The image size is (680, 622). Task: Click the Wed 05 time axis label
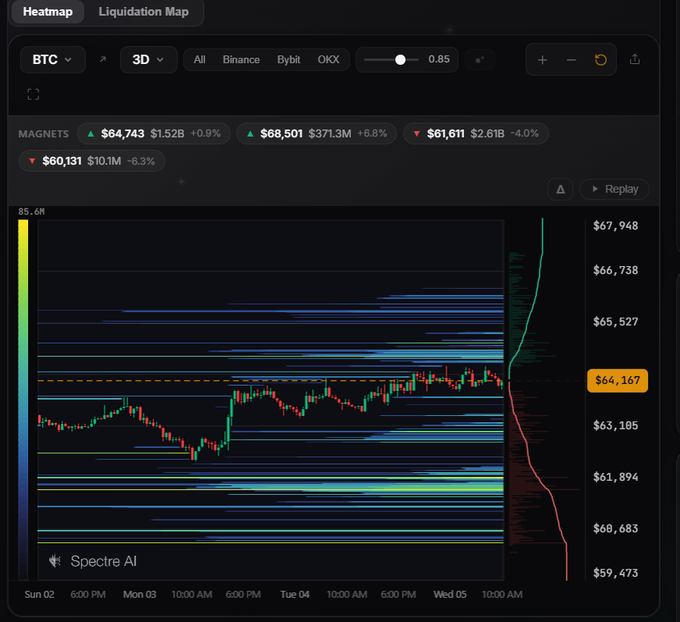coord(450,594)
